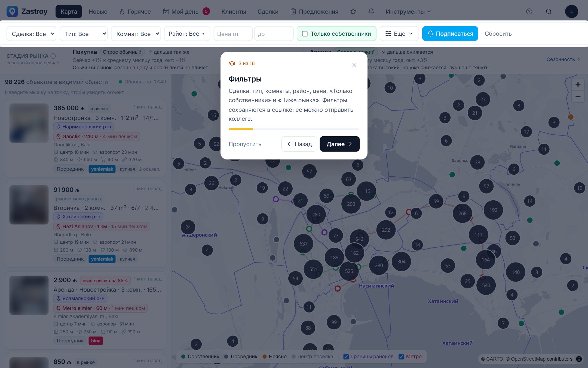Open Район: Все dropdown
Screen dimensions: 588x368
187,34
